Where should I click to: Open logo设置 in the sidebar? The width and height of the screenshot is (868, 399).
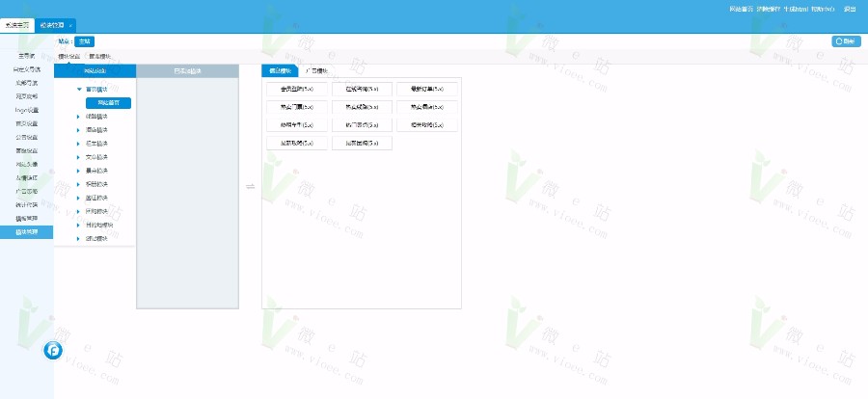tap(27, 110)
